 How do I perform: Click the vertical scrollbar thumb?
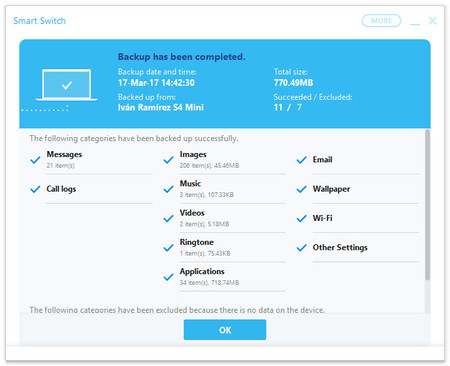coord(427,205)
